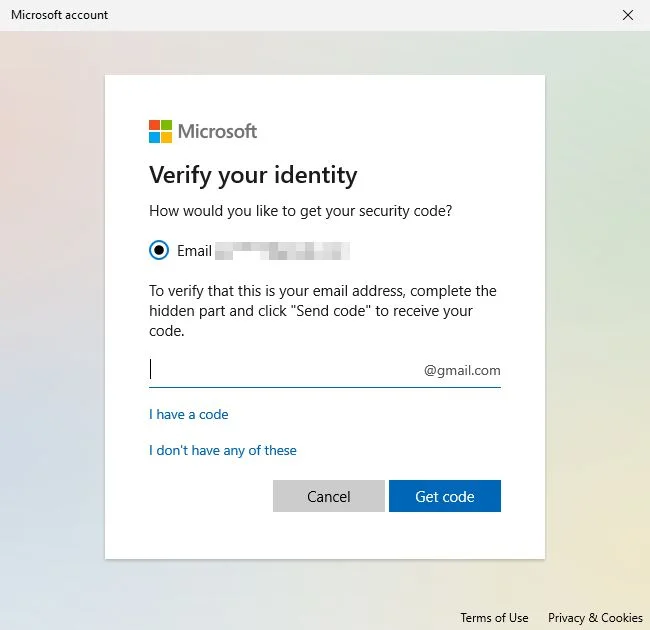
Task: Click the blurred email address label
Action: tap(282, 251)
